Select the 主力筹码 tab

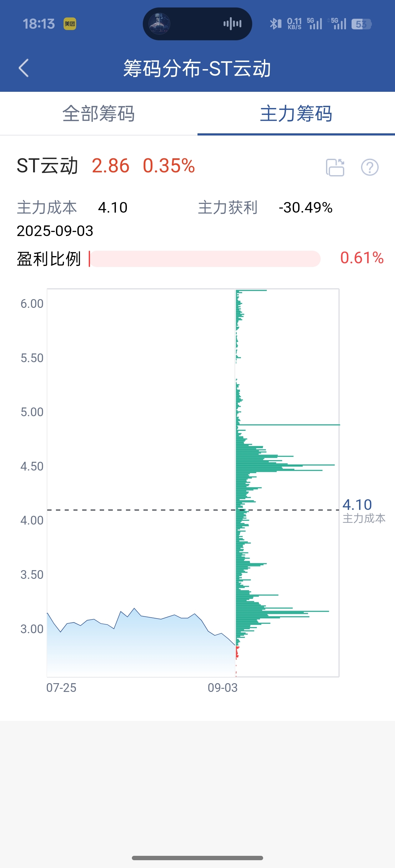click(296, 114)
